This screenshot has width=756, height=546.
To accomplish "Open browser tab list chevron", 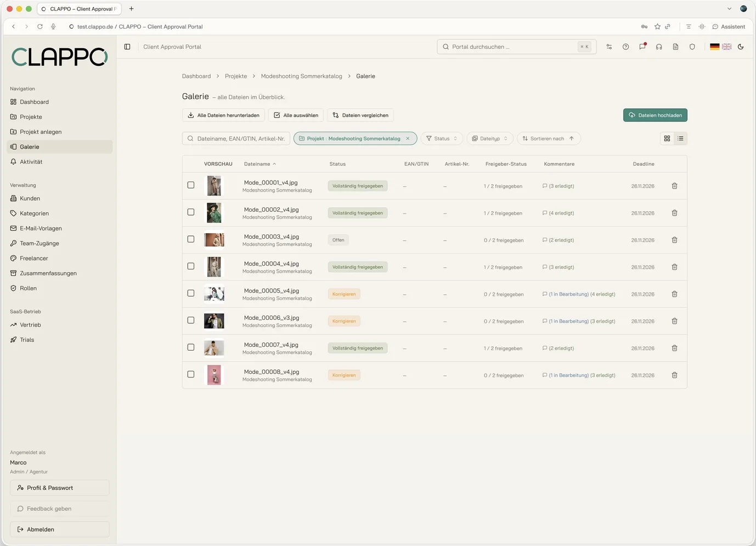I will (729, 9).
